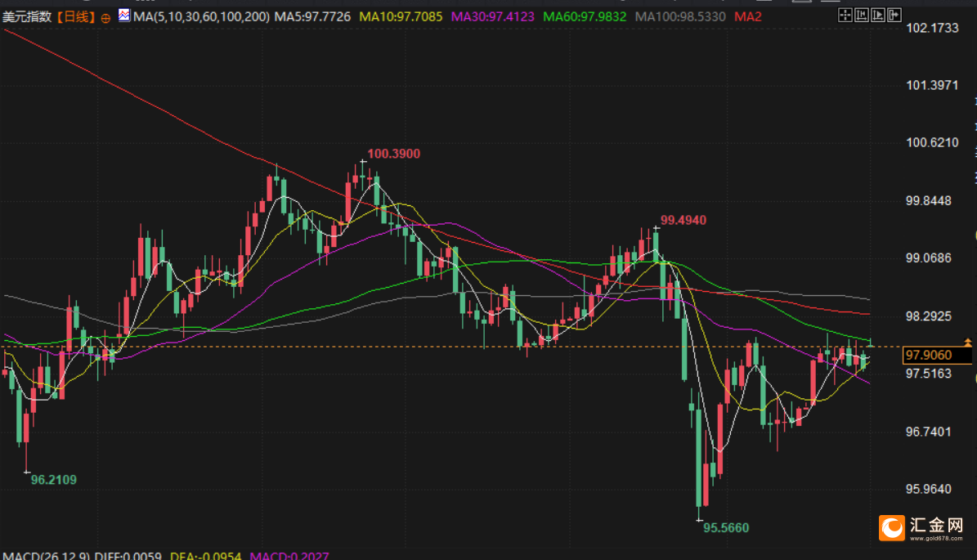Image resolution: width=977 pixels, height=560 pixels.
Task: Click the move-to-latest arrow icon
Action: pos(894,15)
